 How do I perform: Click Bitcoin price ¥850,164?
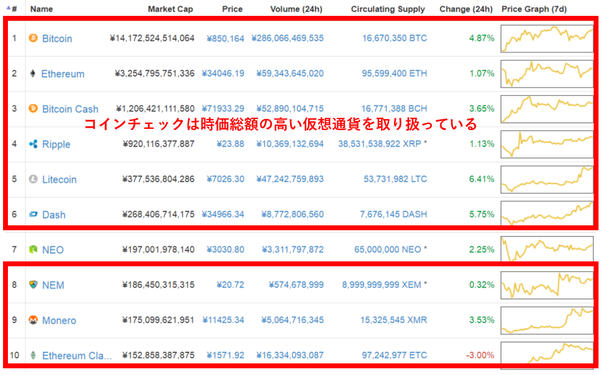coord(225,39)
